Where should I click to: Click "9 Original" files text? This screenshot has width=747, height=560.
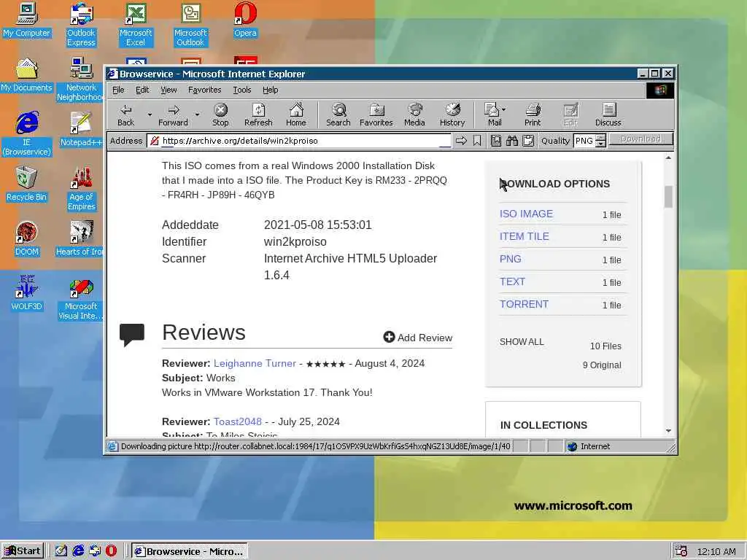pos(602,365)
